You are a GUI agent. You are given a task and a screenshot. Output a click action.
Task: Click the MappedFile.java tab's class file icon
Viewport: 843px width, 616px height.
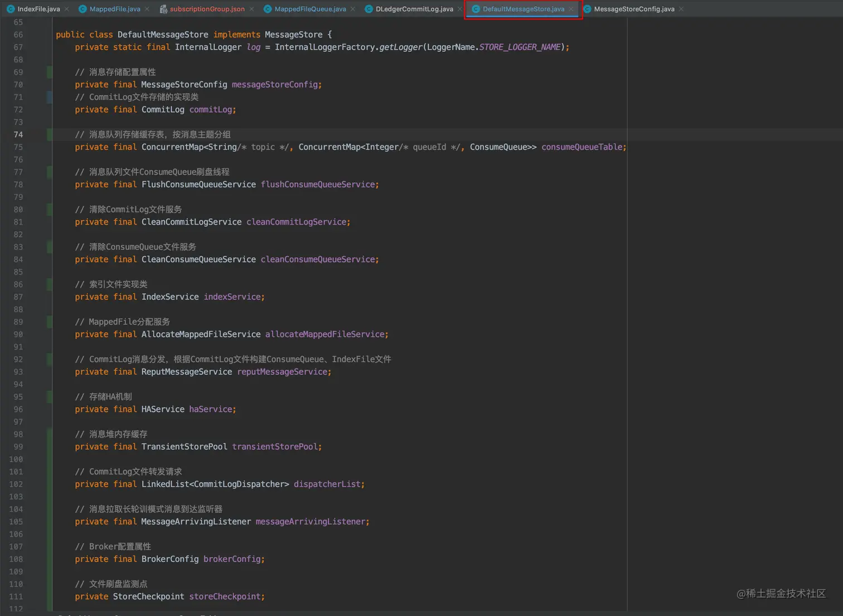pyautogui.click(x=83, y=9)
